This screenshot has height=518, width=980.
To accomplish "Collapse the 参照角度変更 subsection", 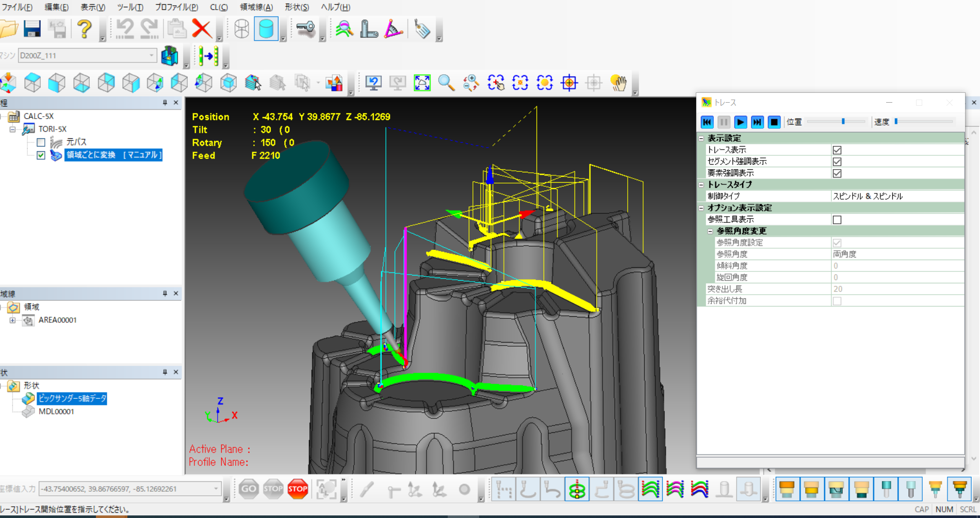I will 710,231.
